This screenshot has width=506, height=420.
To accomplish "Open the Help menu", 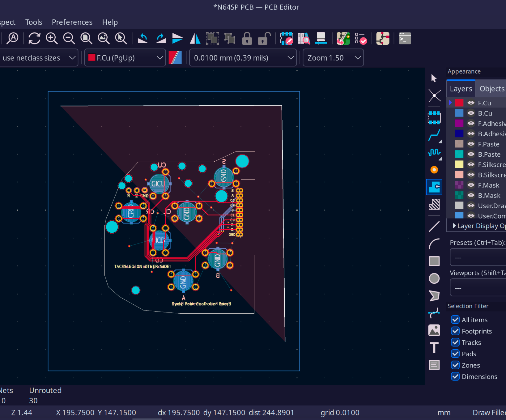I will (110, 22).
